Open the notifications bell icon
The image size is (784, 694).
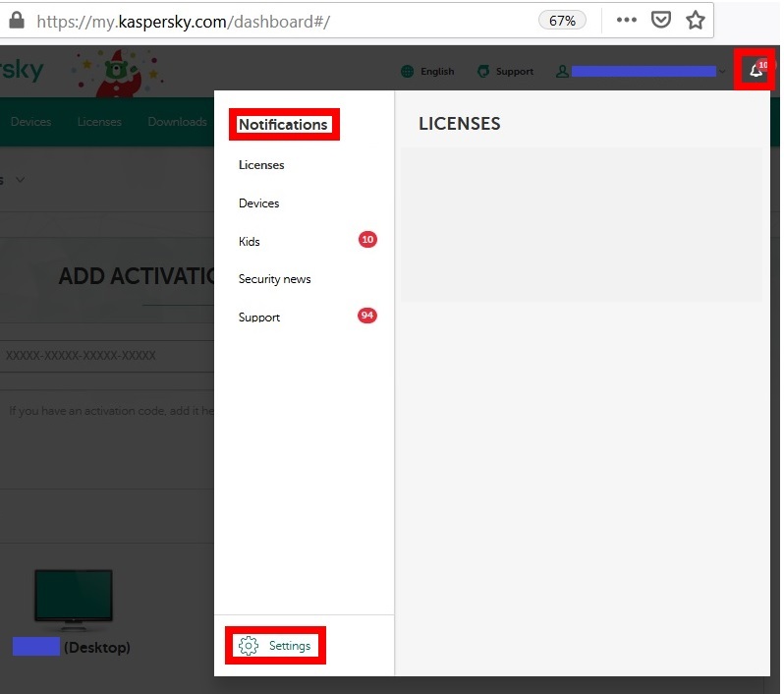coord(756,71)
